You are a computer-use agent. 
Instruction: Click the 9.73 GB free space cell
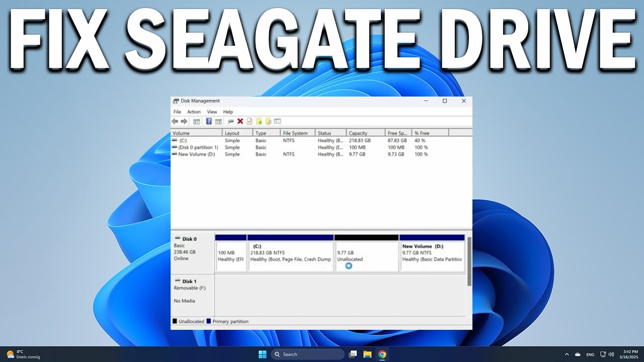point(396,154)
